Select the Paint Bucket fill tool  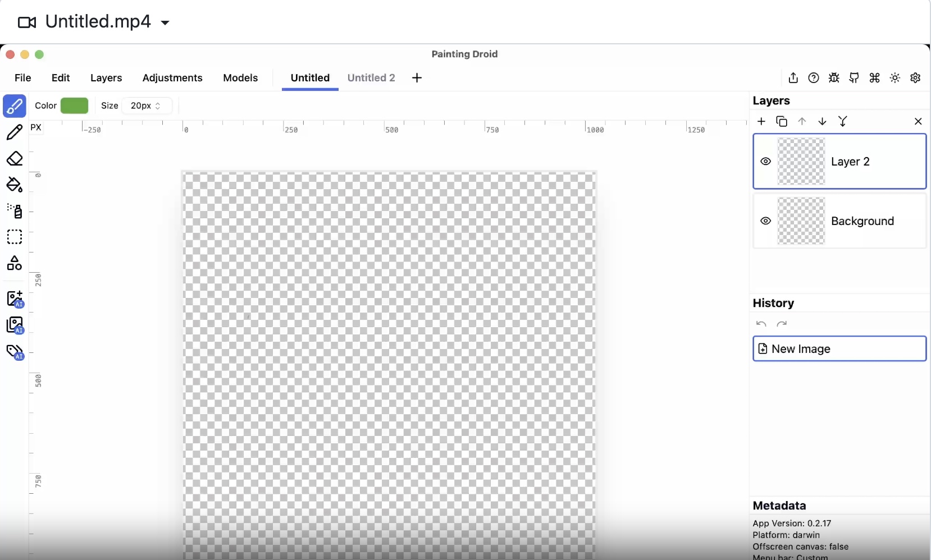pyautogui.click(x=15, y=185)
